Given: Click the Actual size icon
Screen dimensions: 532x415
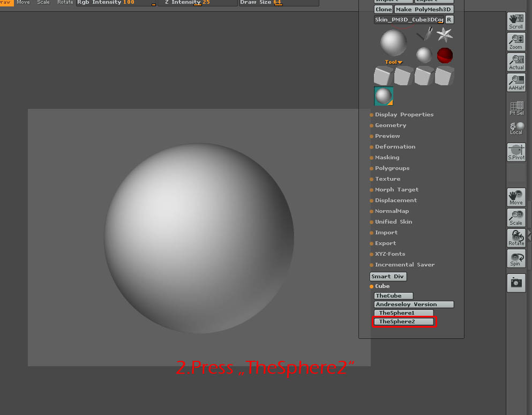Looking at the screenshot, I should point(515,62).
